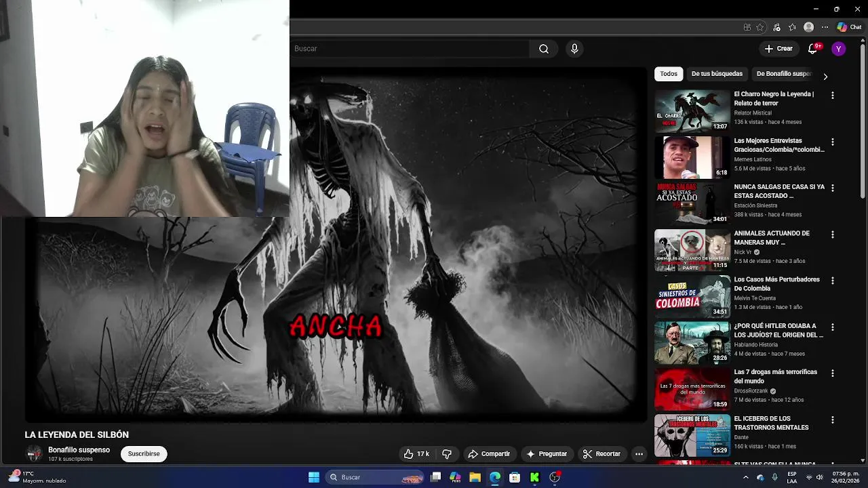
Task: Open Bonafillo suspenso channel name link
Action: [79, 450]
